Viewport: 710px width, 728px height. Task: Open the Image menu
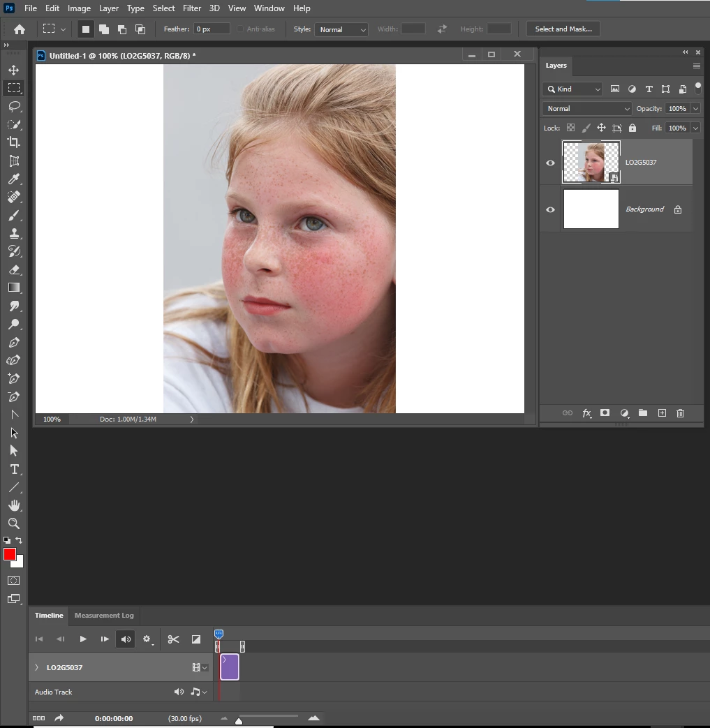(x=79, y=8)
